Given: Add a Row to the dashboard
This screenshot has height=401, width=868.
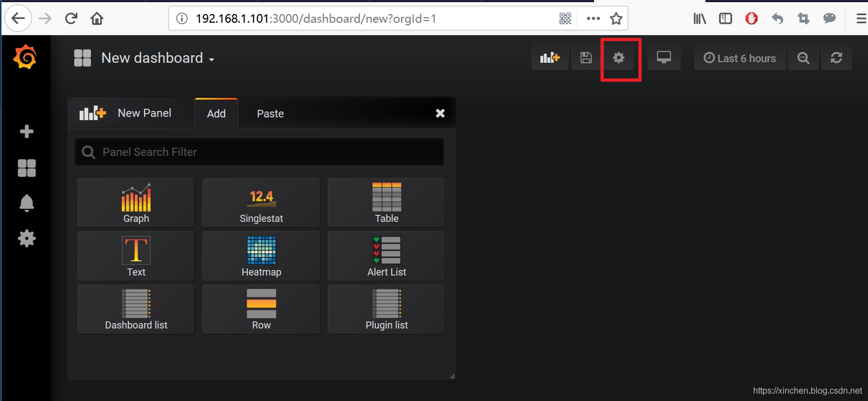Looking at the screenshot, I should click(261, 310).
